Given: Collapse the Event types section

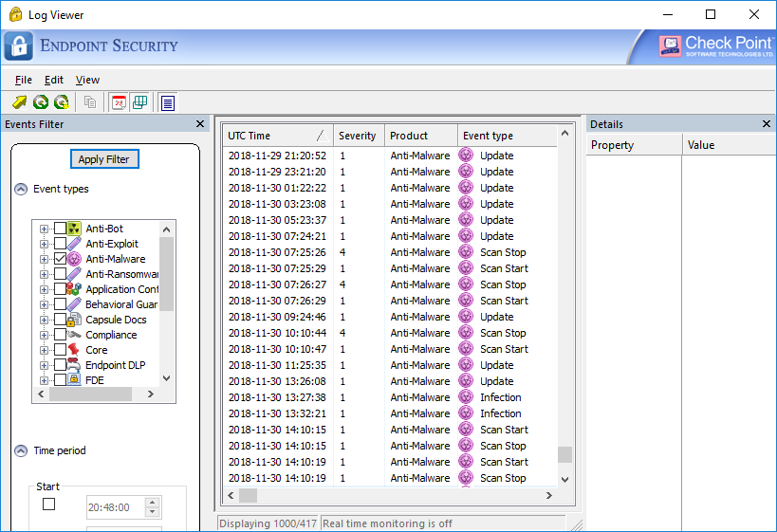Looking at the screenshot, I should pyautogui.click(x=21, y=190).
